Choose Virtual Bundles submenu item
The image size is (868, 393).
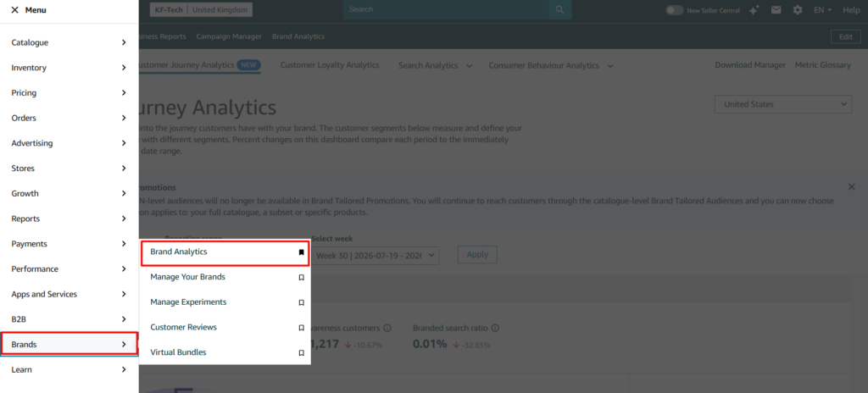point(225,352)
